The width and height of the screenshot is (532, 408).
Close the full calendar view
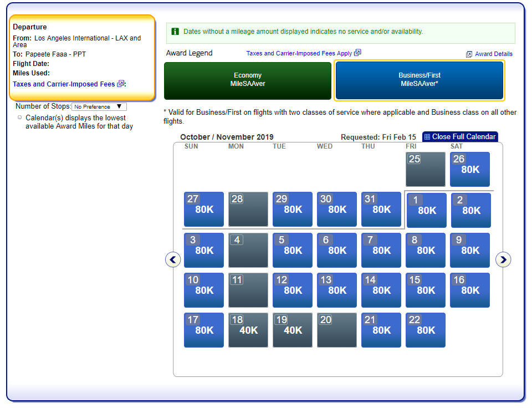click(464, 137)
